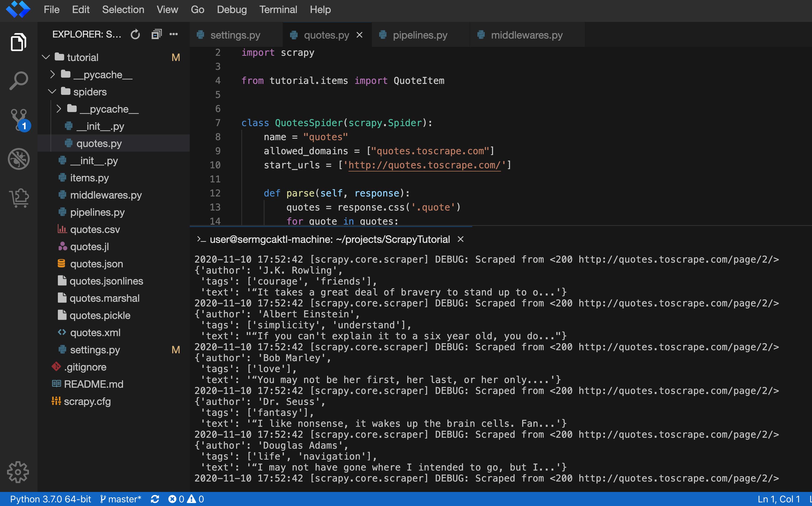This screenshot has height=506, width=812.
Task: Open the View menu
Action: 167,10
